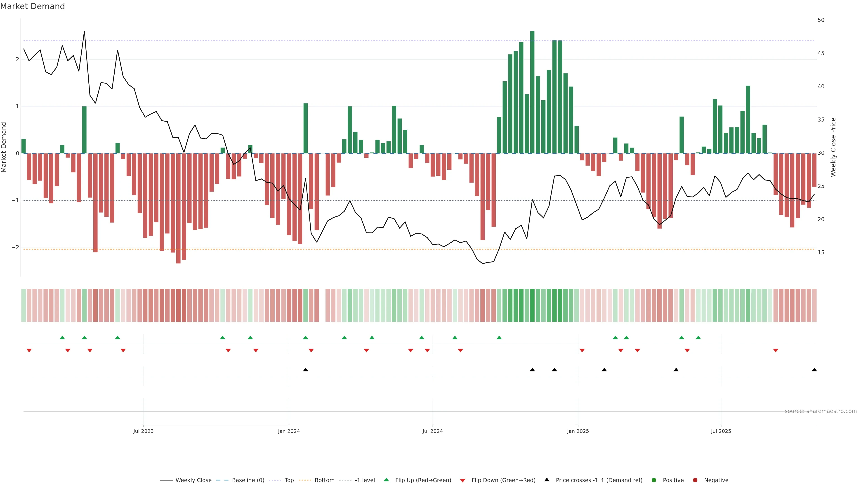Click the source: sharemaestro.com text
The width and height of the screenshot is (868, 488).
pos(821,411)
